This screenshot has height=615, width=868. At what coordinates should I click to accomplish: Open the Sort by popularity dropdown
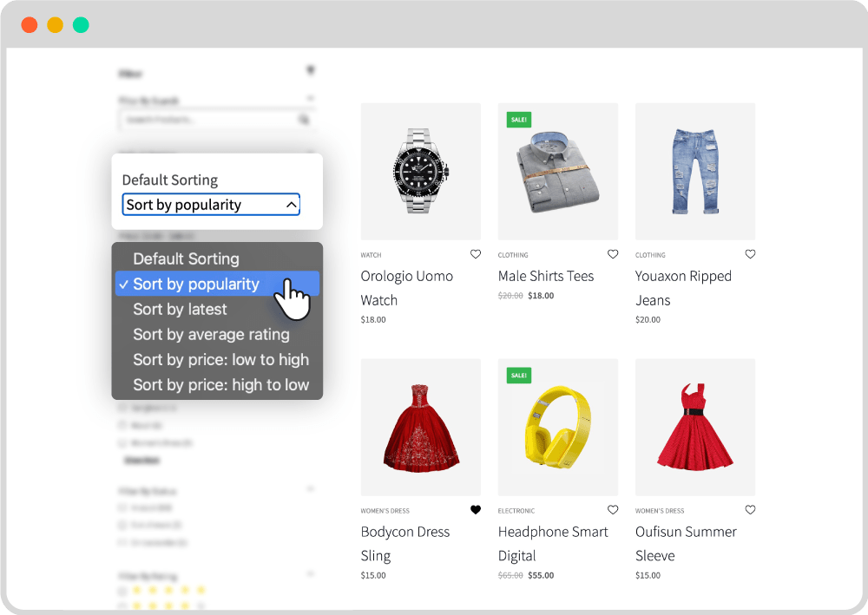pos(211,205)
